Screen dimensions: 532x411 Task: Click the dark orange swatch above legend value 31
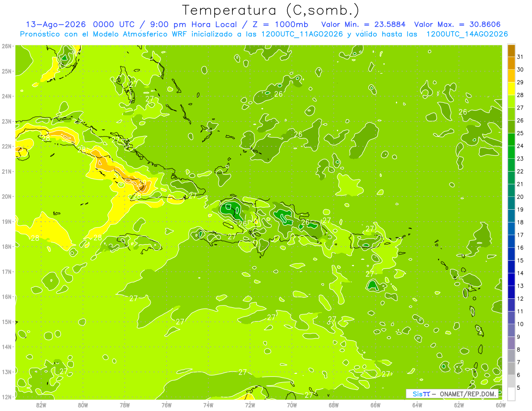[511, 50]
